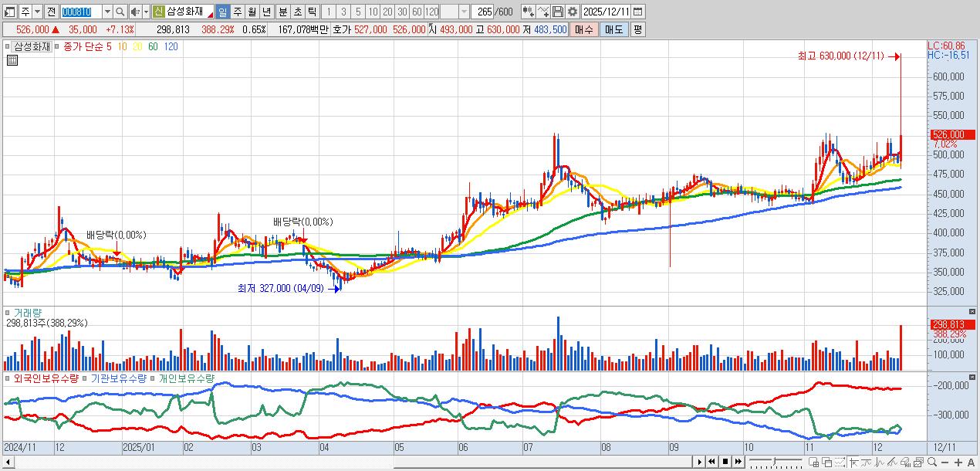980x471 pixels.
Task: Click the chart zoom slider handle
Action: (x=775, y=461)
